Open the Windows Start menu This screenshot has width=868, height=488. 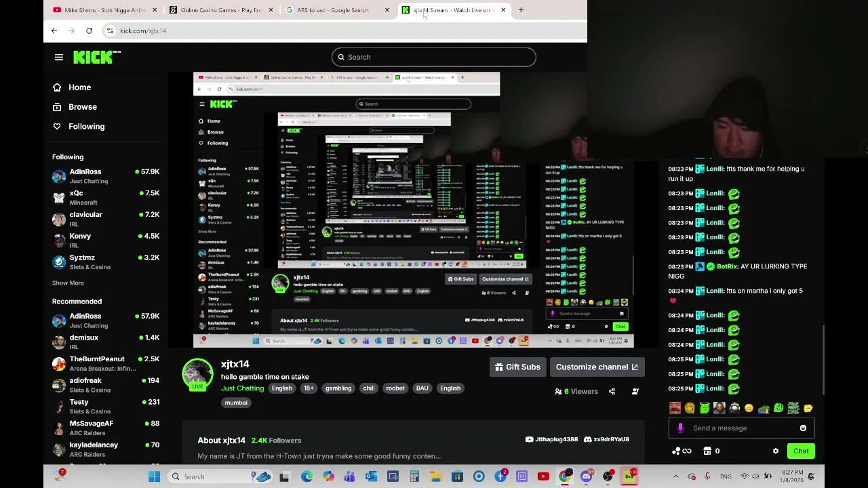coord(155,476)
